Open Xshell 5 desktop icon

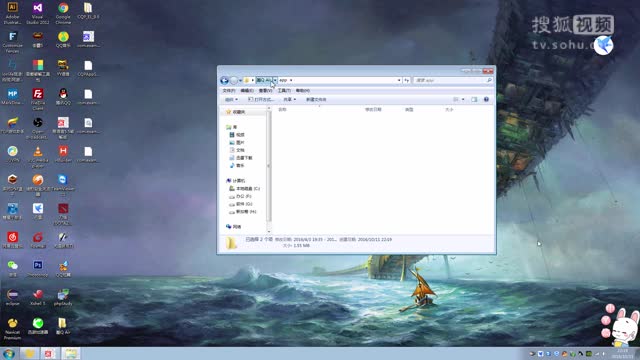38,297
